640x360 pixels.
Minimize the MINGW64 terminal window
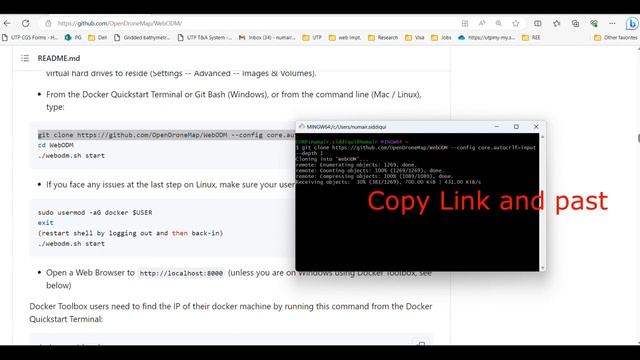(x=497, y=127)
